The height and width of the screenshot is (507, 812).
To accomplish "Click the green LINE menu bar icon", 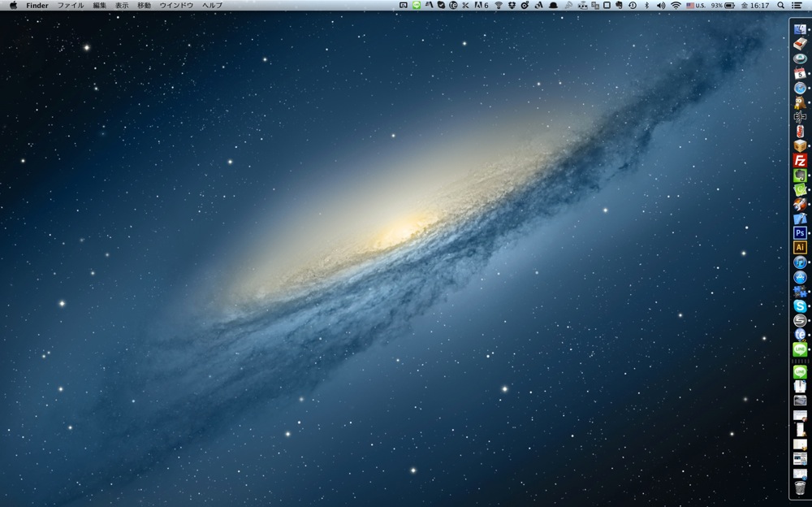I will (x=417, y=5).
